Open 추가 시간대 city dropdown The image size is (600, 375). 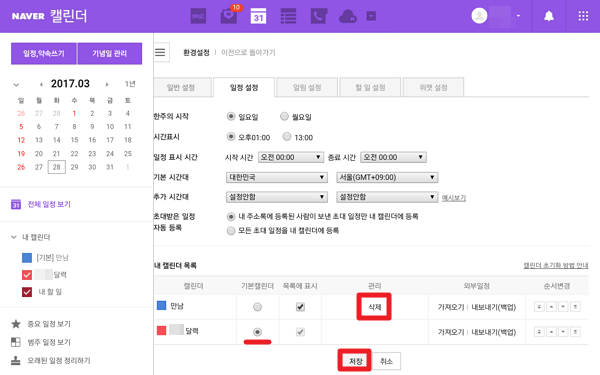[387, 197]
